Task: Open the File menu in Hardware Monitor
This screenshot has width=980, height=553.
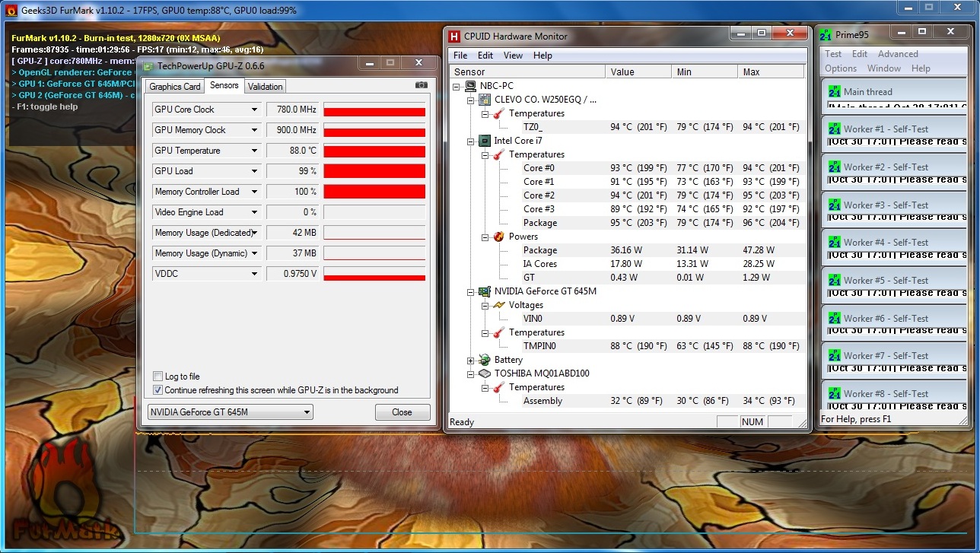Action: (x=460, y=56)
